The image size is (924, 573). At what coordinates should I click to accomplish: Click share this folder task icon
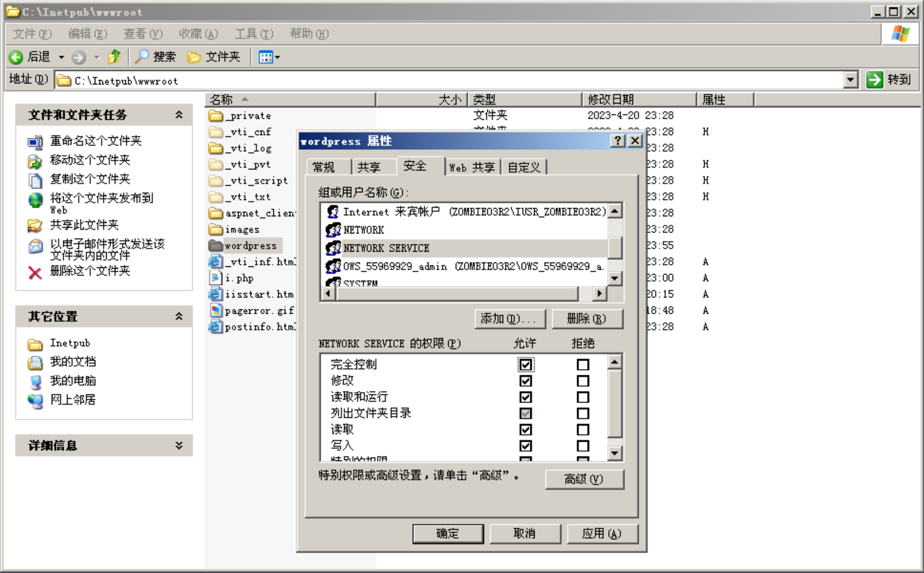35,225
